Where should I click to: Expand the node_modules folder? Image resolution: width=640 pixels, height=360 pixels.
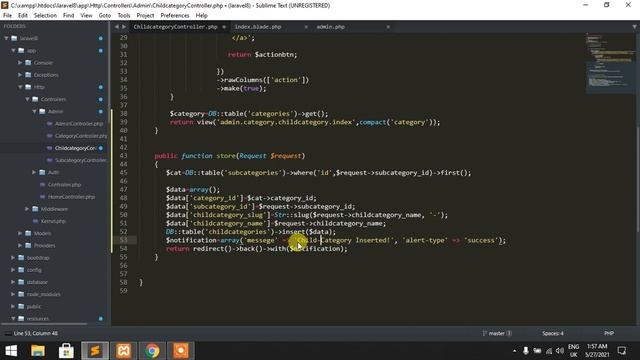click(x=13, y=294)
